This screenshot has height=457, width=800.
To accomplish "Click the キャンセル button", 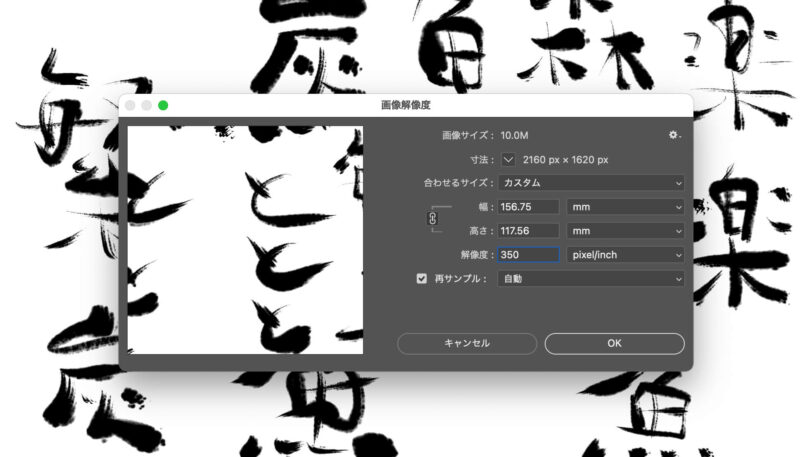I will 467,343.
